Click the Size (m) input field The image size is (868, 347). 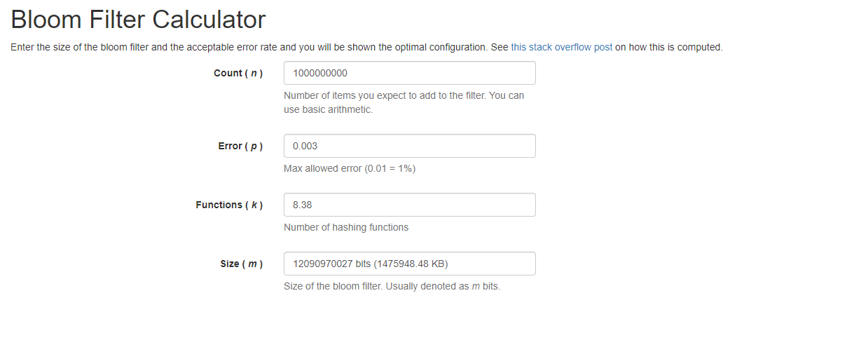click(410, 264)
